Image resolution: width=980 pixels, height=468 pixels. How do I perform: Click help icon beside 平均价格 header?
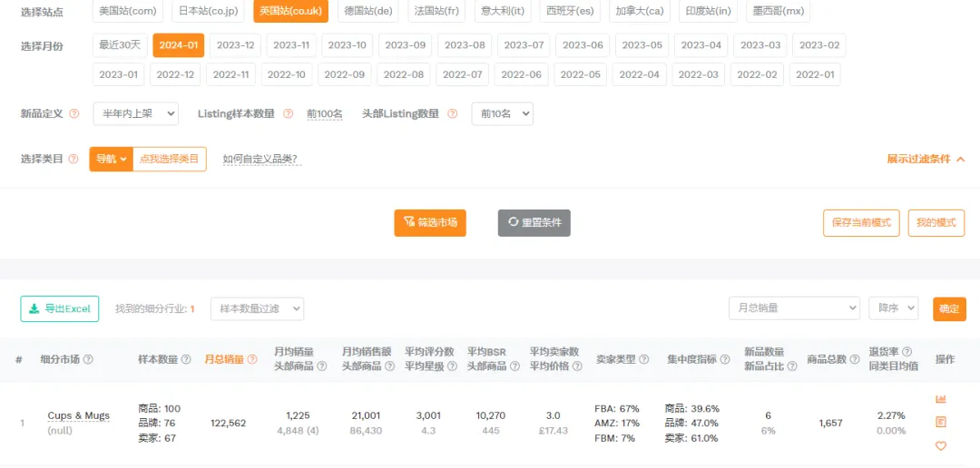[x=577, y=366]
